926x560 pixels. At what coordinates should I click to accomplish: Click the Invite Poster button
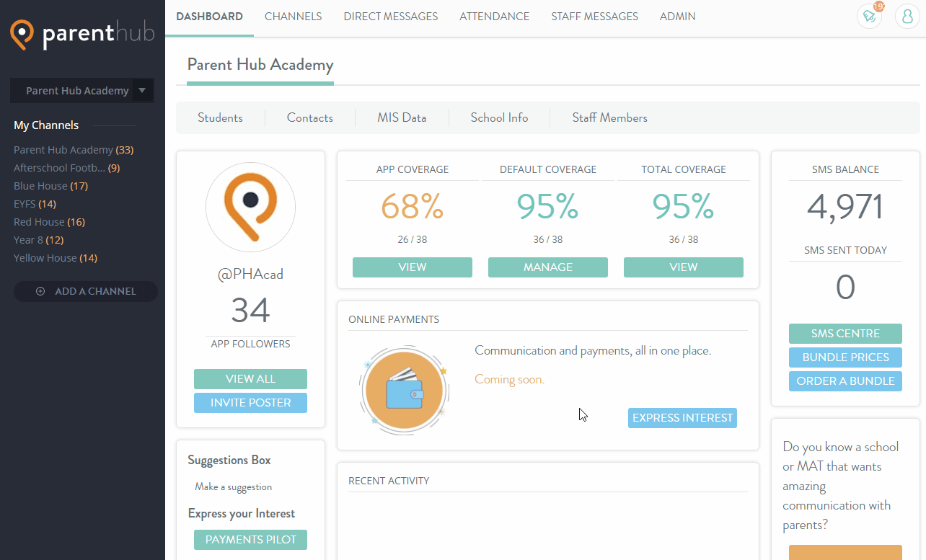point(250,403)
